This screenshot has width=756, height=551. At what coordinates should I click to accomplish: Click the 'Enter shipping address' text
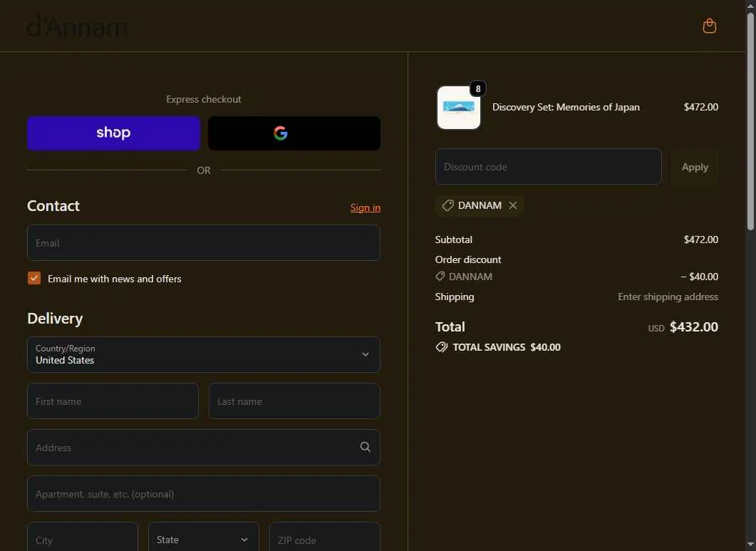[668, 297]
